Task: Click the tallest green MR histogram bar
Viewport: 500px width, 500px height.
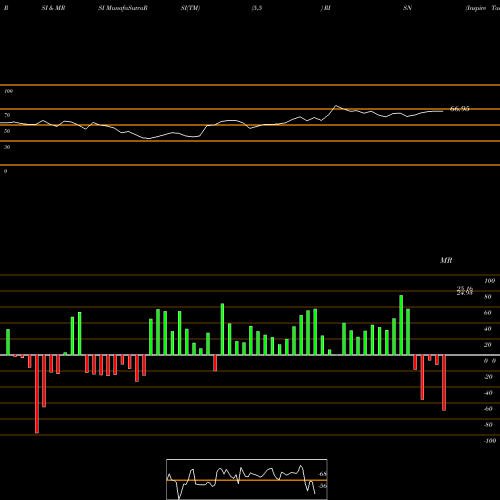Action: [x=401, y=325]
